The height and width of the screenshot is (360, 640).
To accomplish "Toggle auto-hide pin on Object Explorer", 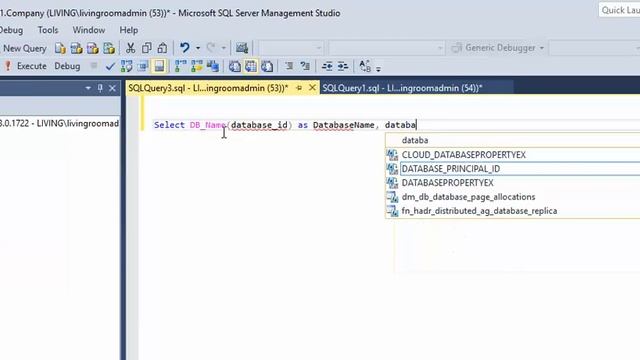I will tap(100, 88).
